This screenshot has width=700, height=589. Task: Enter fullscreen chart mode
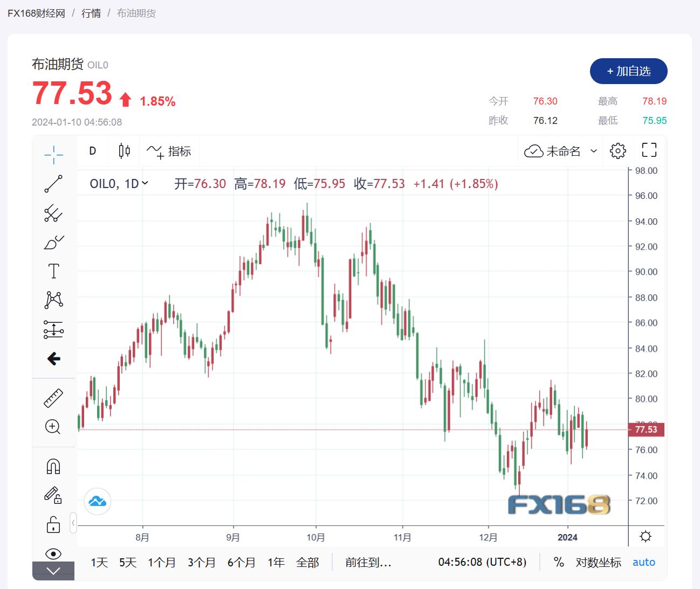pos(649,150)
